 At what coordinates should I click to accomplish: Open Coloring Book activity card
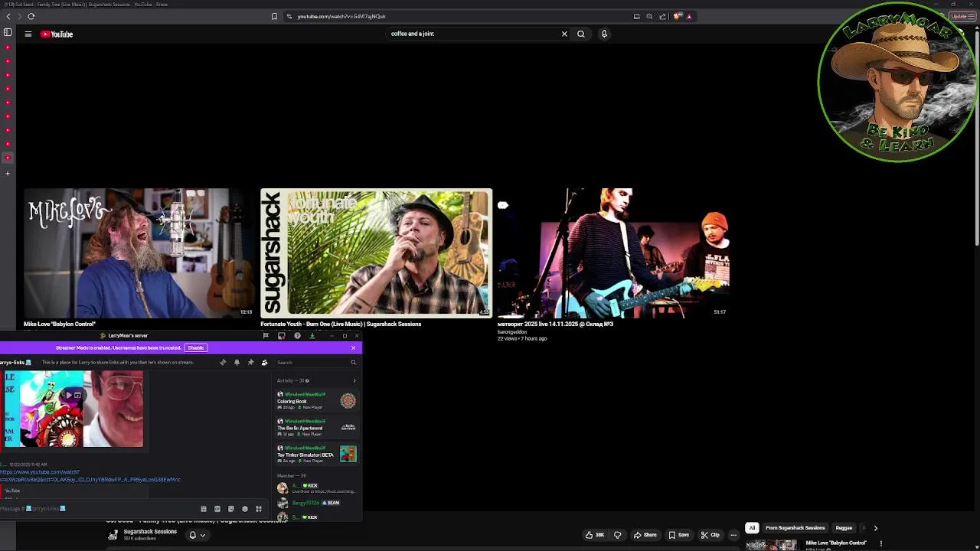pyautogui.click(x=317, y=400)
